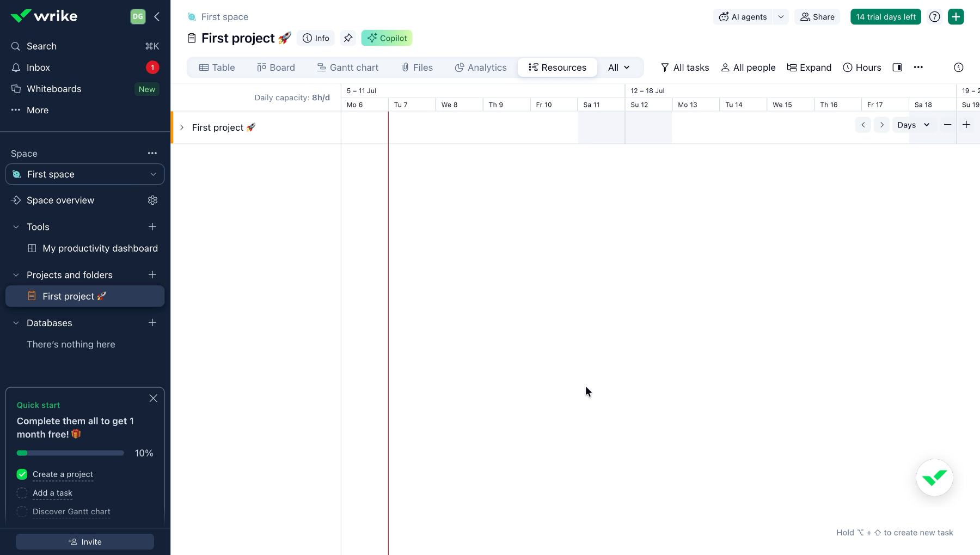Screen dimensions: 980x555
Task: Open the All views dropdown
Action: [x=619, y=68]
